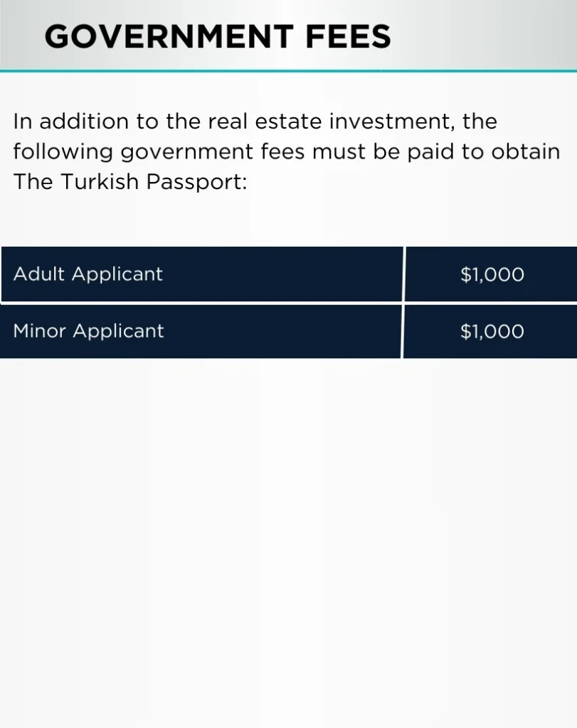Click the $1,000 fee for Minor Applicant
577x728 pixels.
(x=492, y=331)
